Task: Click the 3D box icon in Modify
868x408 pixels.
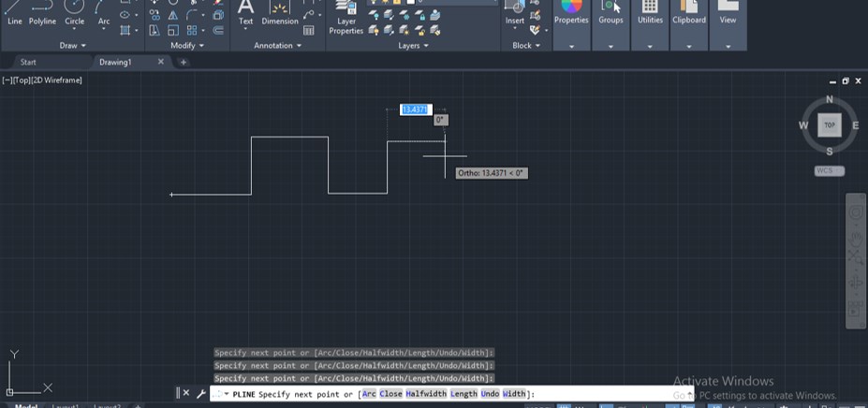Action: 218,15
